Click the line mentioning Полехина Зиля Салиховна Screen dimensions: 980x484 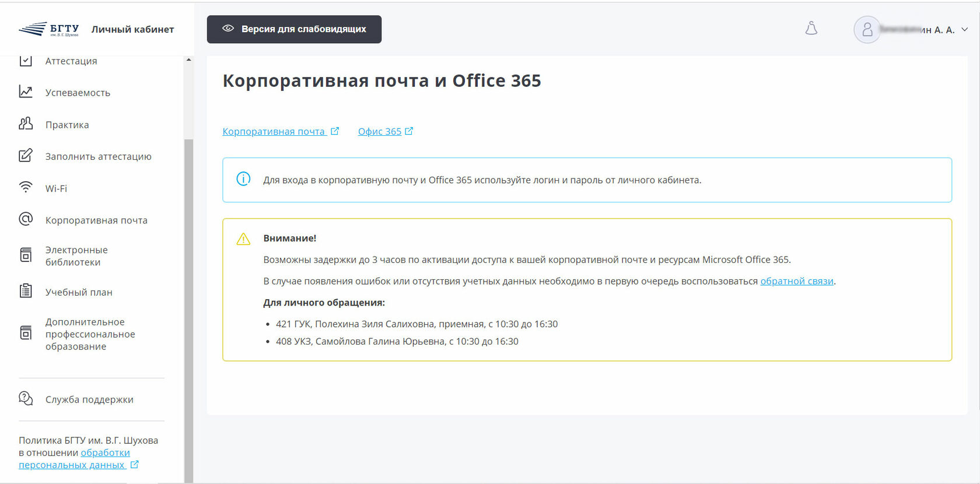(416, 324)
